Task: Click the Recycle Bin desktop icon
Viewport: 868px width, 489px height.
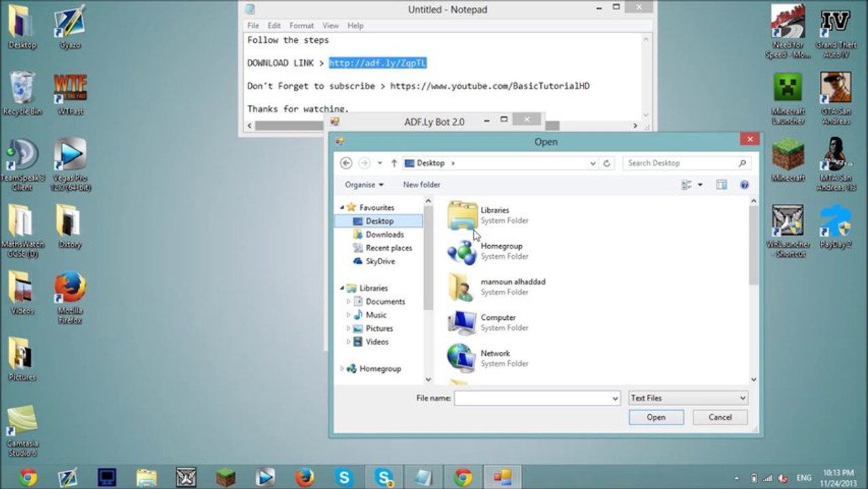Action: tap(22, 93)
